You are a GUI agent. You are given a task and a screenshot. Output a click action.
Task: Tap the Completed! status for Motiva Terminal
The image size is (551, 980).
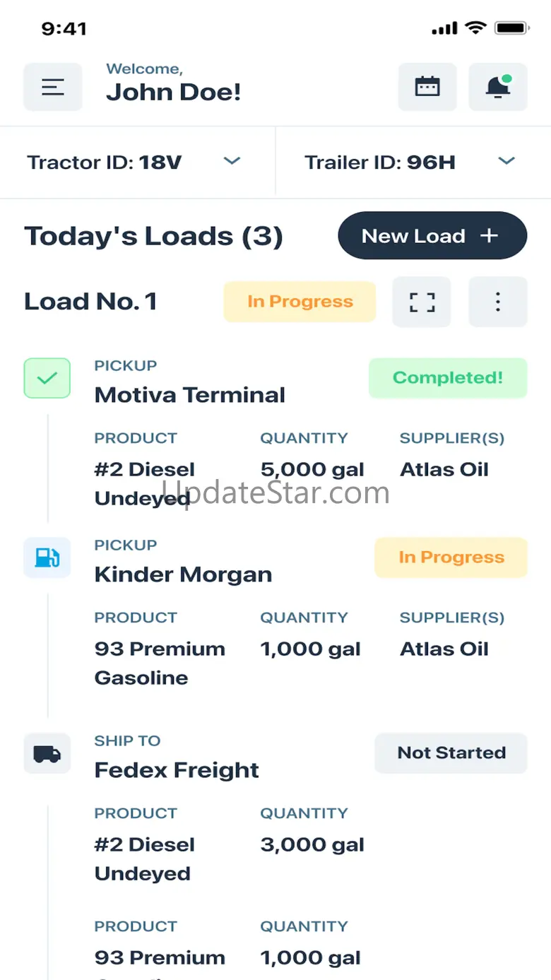448,378
